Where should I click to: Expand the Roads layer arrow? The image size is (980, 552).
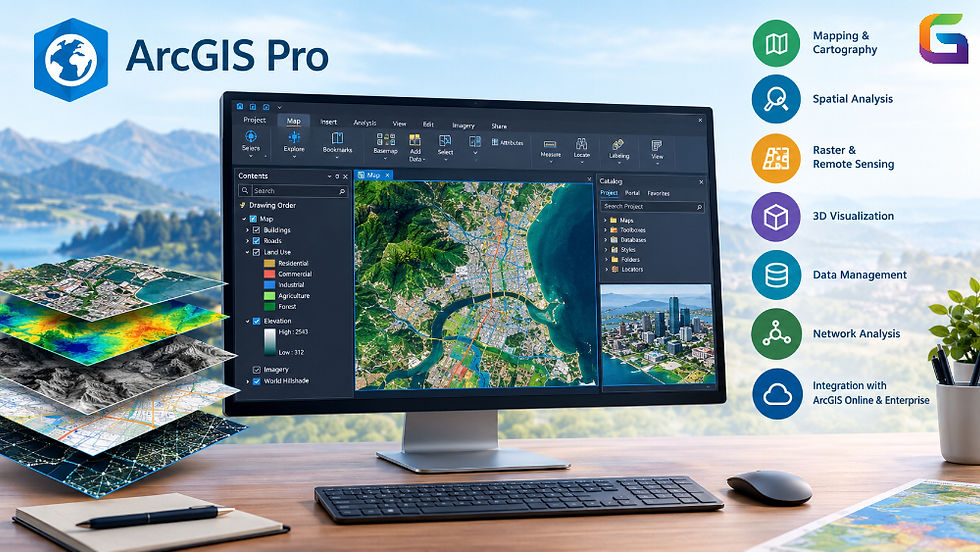(x=248, y=241)
